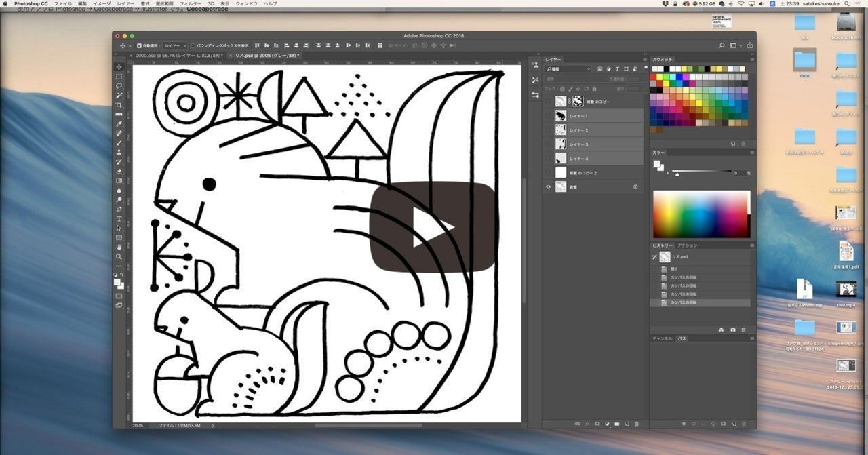Select the Brush tool
Viewport: 868px width, 455px height.
coord(119,143)
